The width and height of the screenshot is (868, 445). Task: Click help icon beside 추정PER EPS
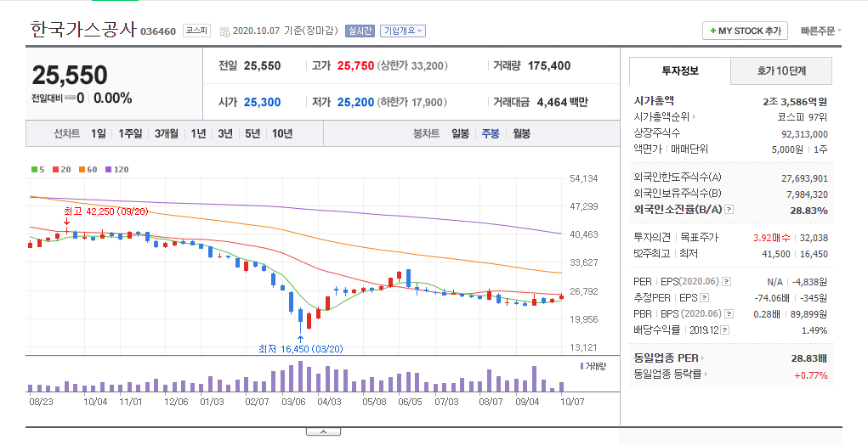(x=704, y=298)
